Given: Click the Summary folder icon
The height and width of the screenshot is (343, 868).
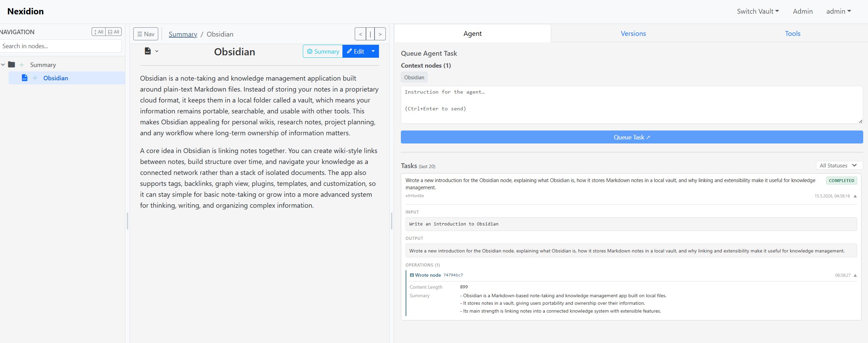Looking at the screenshot, I should (x=12, y=65).
